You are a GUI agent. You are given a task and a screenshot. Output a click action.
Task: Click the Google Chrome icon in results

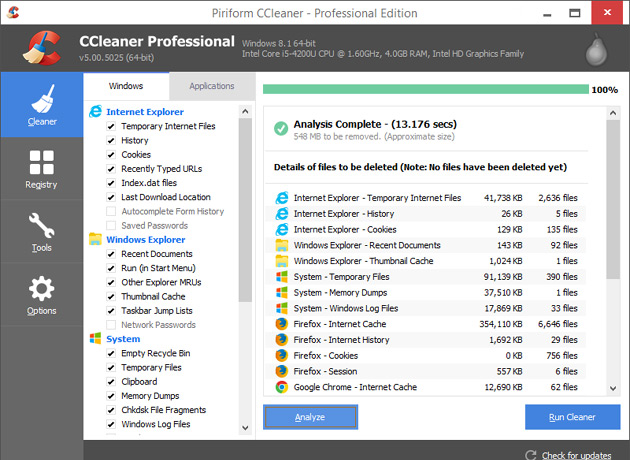(x=281, y=387)
